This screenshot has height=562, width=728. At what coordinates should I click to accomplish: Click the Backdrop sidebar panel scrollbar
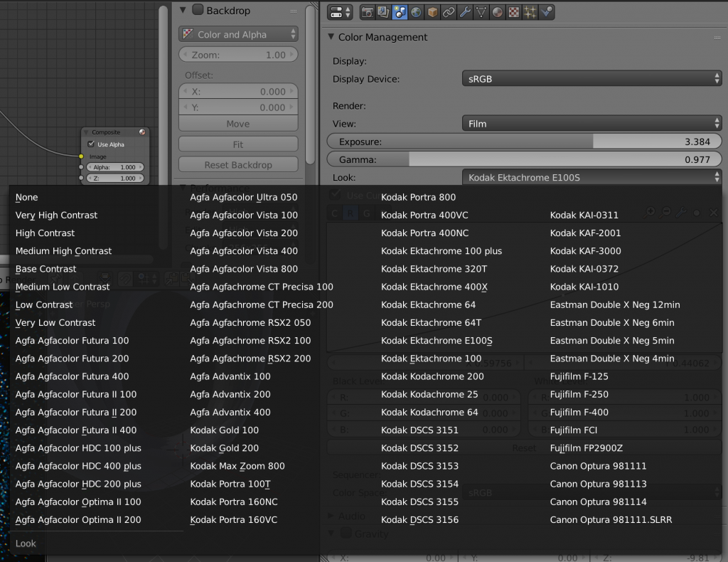[x=310, y=85]
